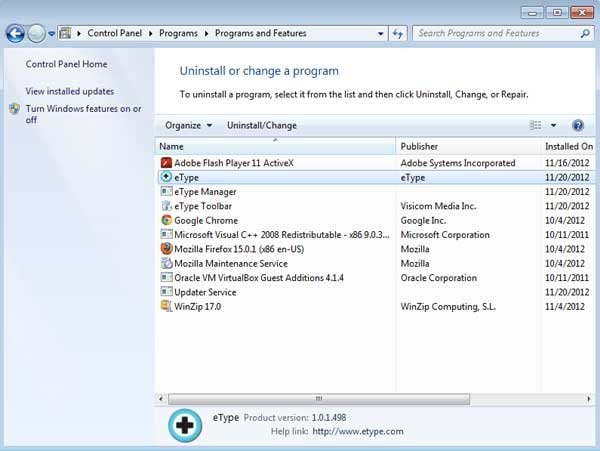The image size is (600, 451).
Task: Click the install date 11/16/2012
Action: pos(567,163)
